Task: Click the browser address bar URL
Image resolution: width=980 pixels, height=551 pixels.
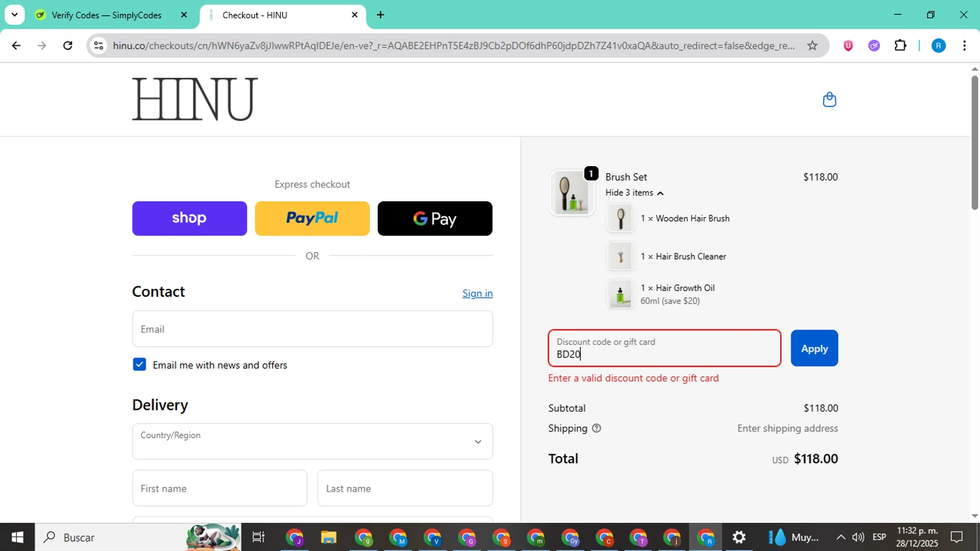Action: (453, 46)
